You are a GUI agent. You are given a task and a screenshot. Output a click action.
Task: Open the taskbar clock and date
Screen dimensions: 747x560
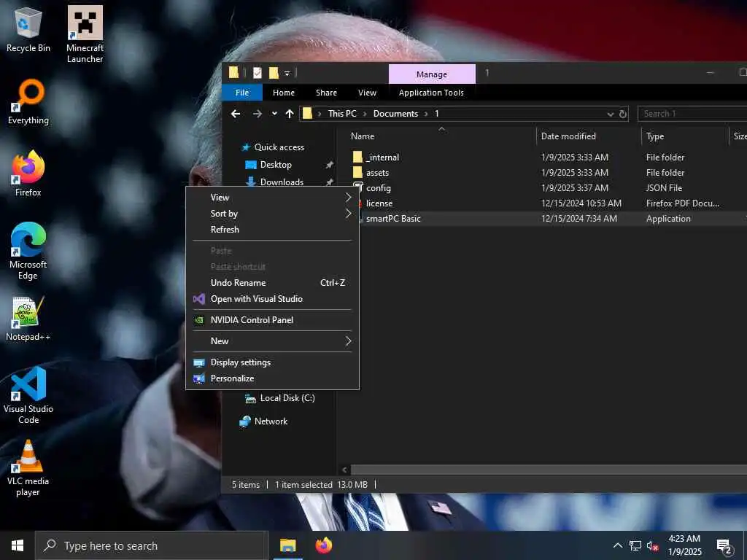coord(684,545)
